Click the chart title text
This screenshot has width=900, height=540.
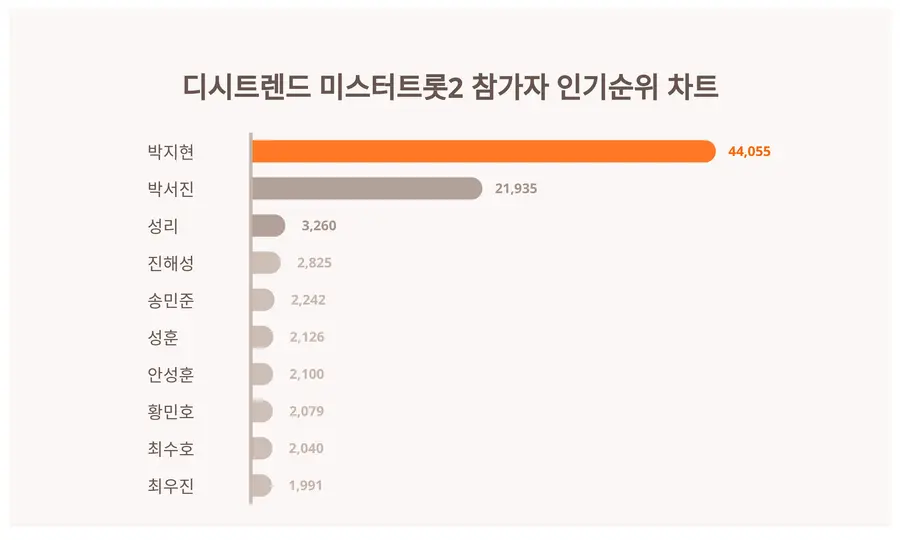(x=450, y=87)
